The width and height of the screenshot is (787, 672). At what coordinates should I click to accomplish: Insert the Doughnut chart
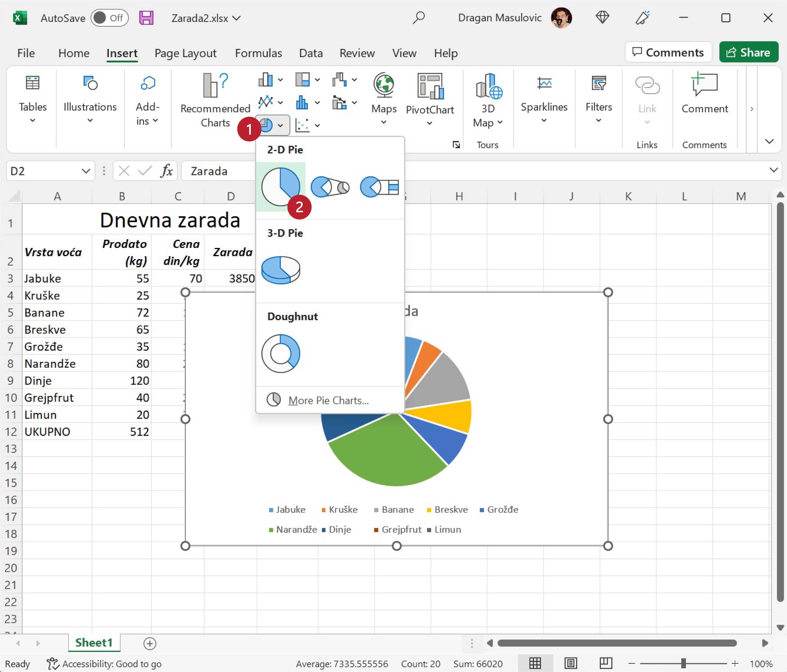[281, 353]
